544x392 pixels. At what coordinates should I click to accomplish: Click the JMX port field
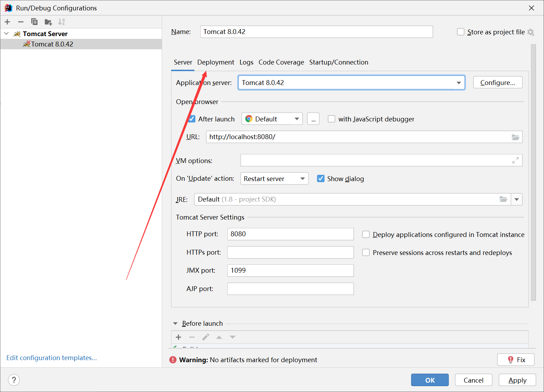point(291,271)
